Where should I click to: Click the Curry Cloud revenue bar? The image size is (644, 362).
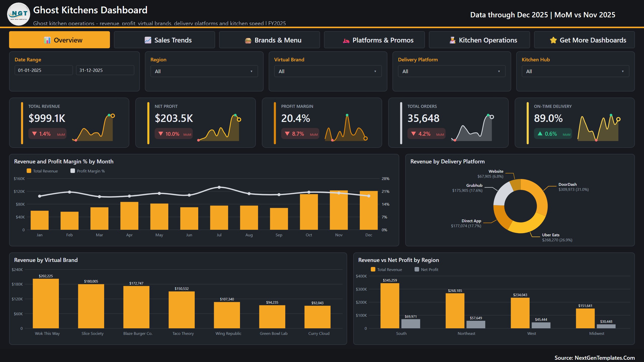pos(317,317)
